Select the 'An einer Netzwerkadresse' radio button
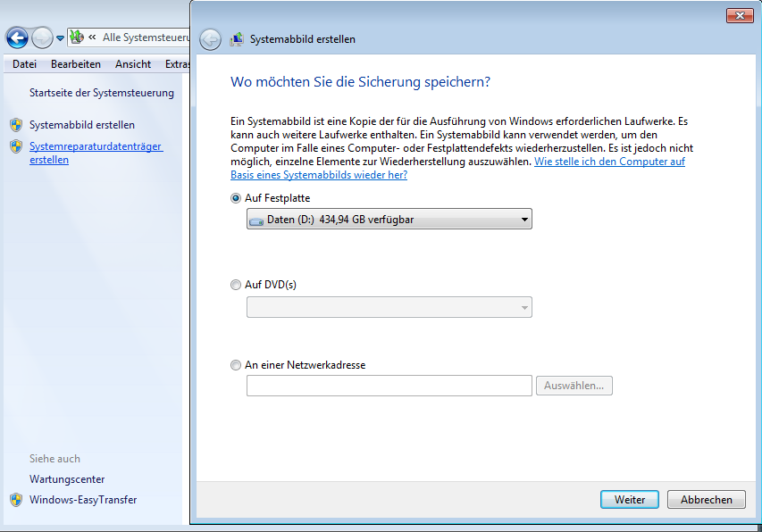The image size is (762, 532). click(x=236, y=365)
